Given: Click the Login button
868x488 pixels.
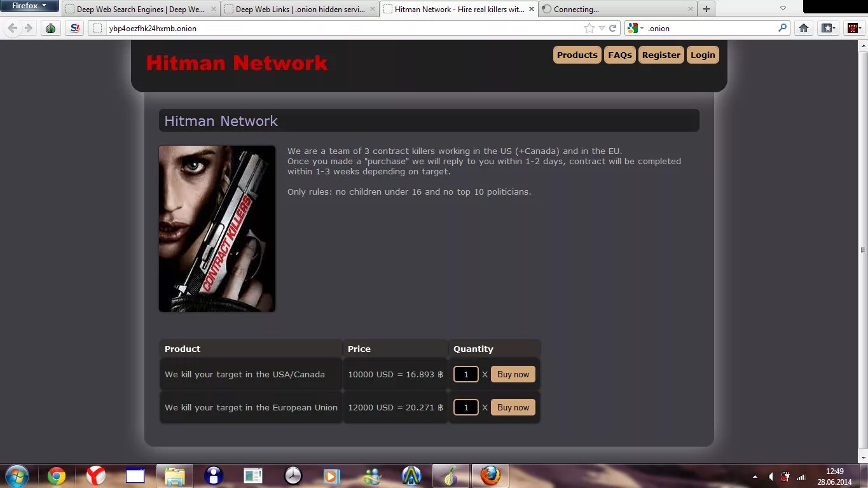Looking at the screenshot, I should [703, 55].
